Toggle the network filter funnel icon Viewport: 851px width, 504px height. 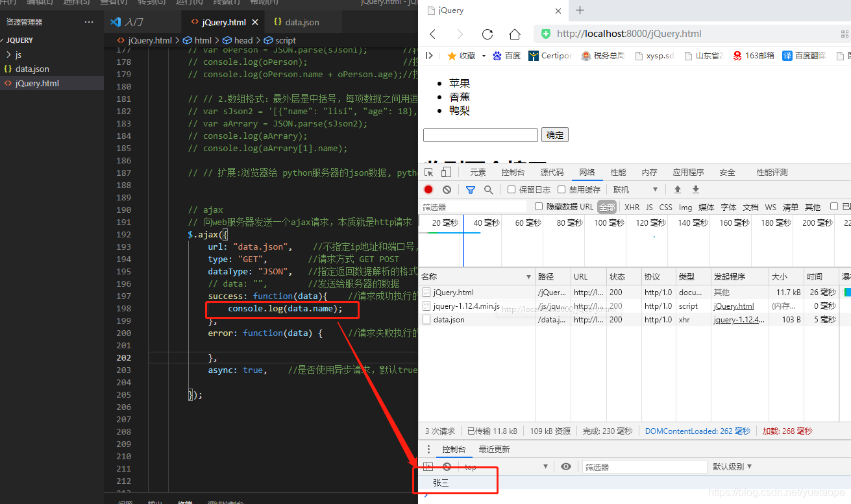point(471,189)
